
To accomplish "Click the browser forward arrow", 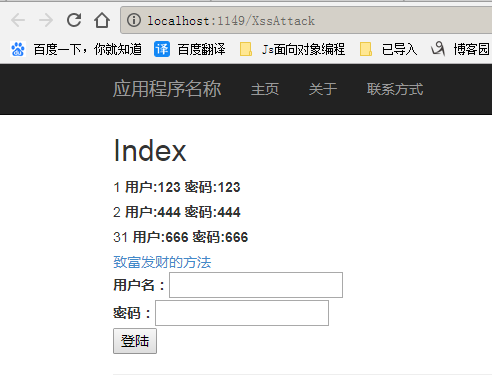I will coord(46,20).
